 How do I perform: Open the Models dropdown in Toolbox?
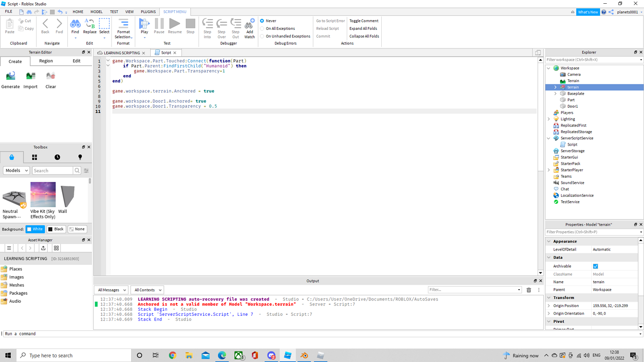(16, 170)
